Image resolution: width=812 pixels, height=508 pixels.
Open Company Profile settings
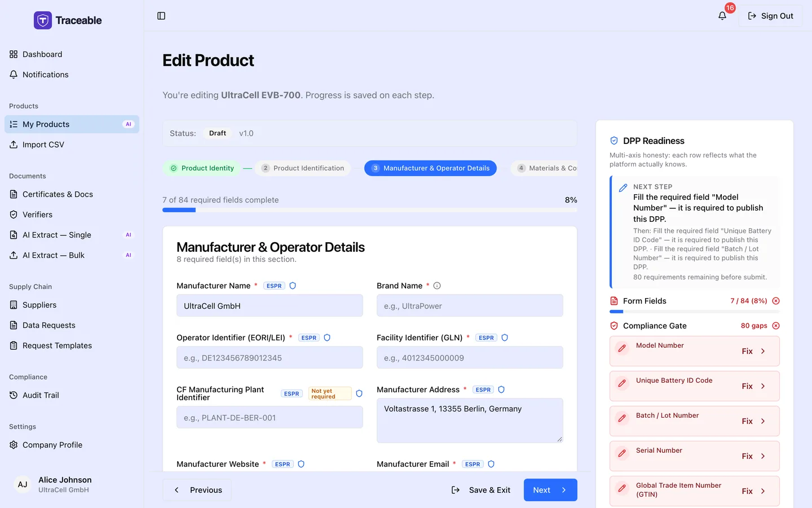72,445
